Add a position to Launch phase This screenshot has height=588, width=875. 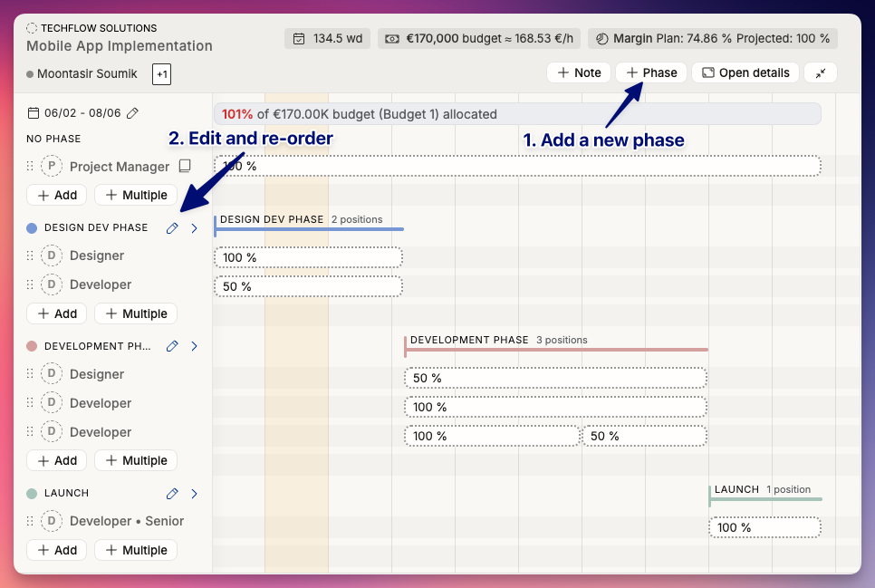(57, 550)
